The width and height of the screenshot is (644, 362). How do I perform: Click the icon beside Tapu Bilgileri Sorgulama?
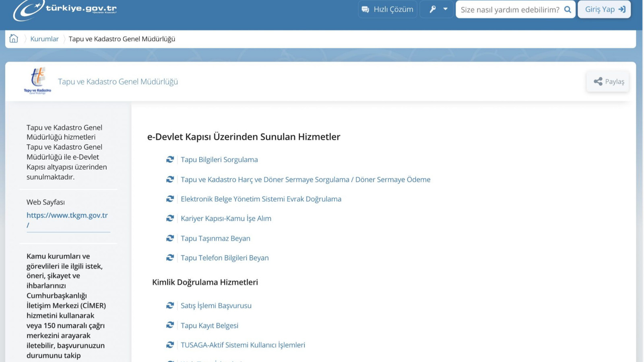pos(170,160)
